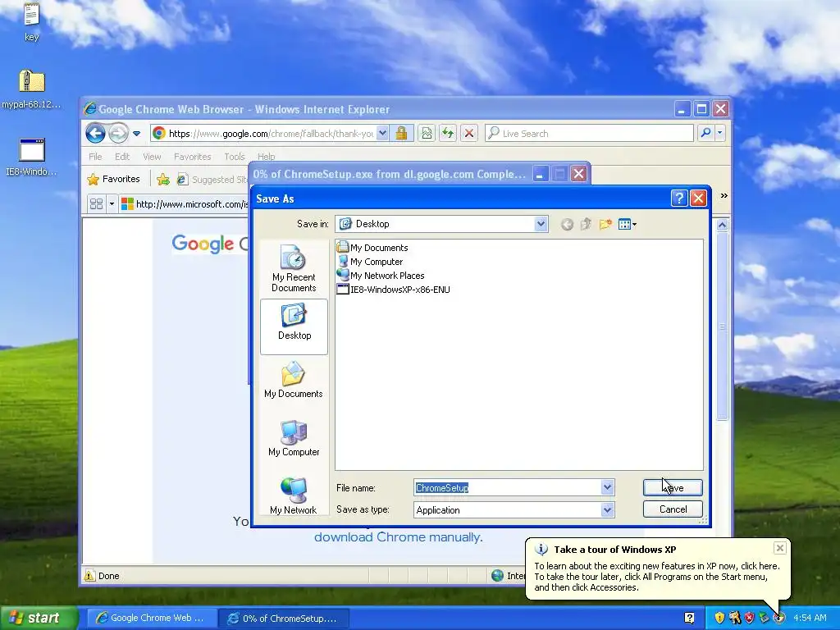Image resolution: width=840 pixels, height=630 pixels.
Task: Click the Save button
Action: click(x=673, y=487)
